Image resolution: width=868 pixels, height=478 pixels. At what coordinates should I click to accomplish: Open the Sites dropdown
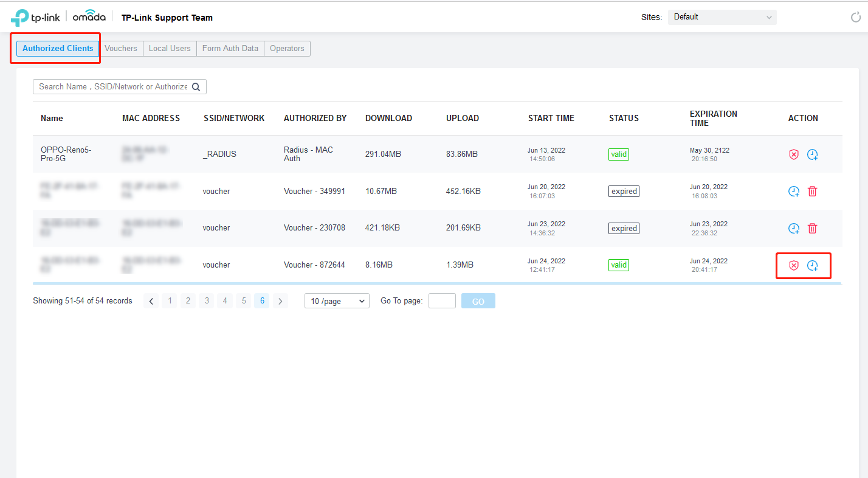(x=722, y=17)
